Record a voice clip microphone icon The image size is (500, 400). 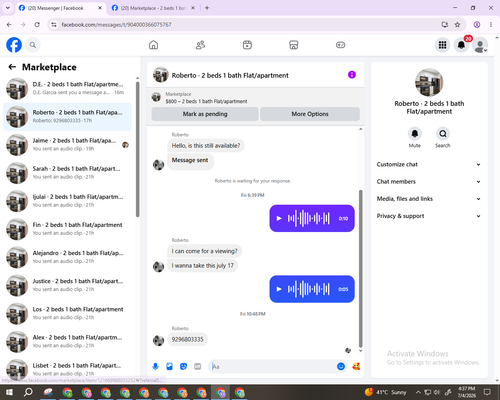point(155,367)
